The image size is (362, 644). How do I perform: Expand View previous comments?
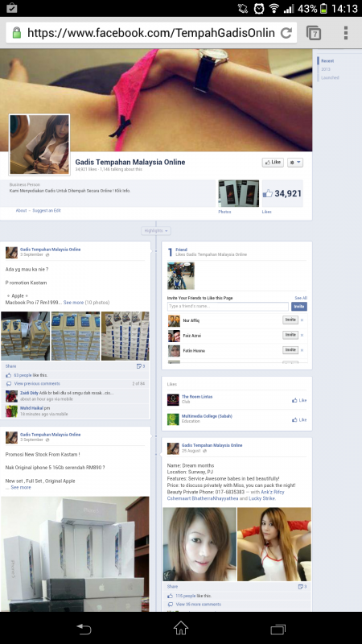(37, 384)
